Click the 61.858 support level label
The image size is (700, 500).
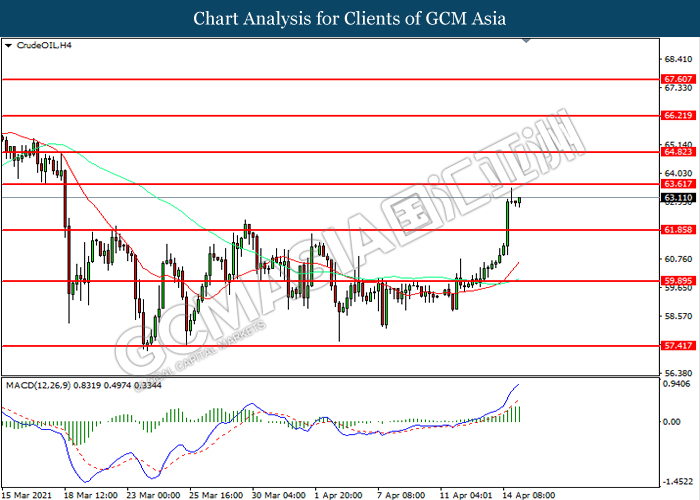point(678,230)
